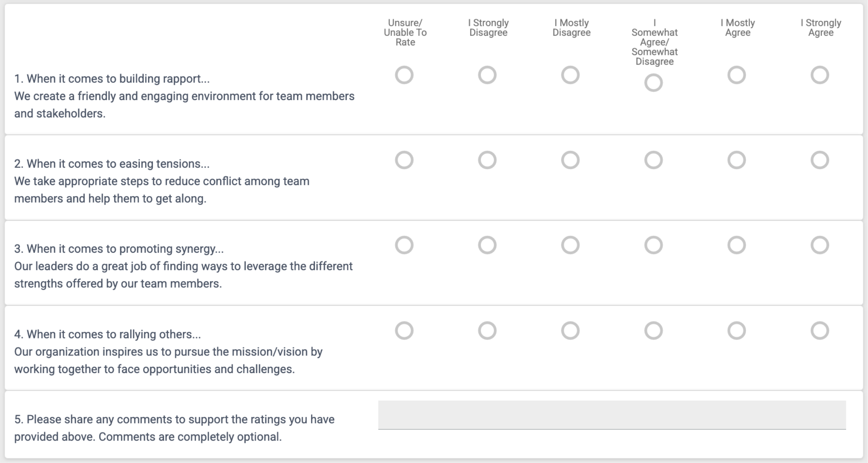Mark Unsure/Unable To Rate for building rapport

(x=404, y=75)
